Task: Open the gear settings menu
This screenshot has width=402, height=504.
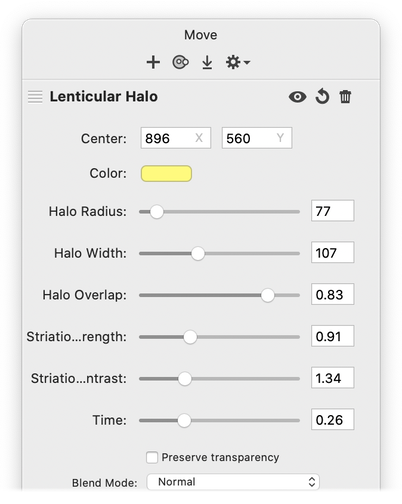Action: coord(238,62)
